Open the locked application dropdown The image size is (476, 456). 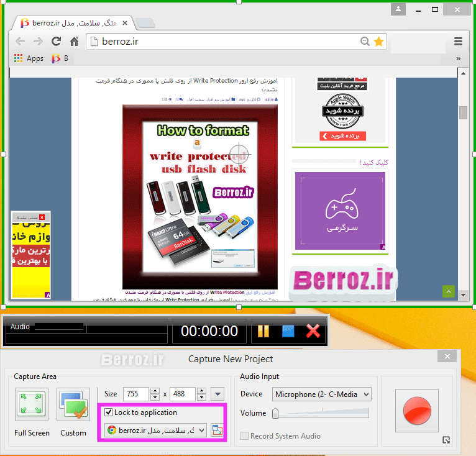(x=155, y=430)
